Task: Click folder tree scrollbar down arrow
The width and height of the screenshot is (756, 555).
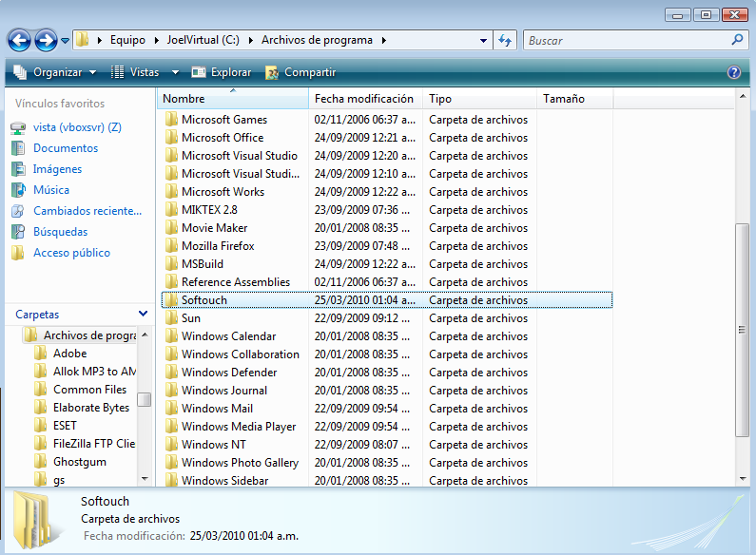Action: (145, 479)
